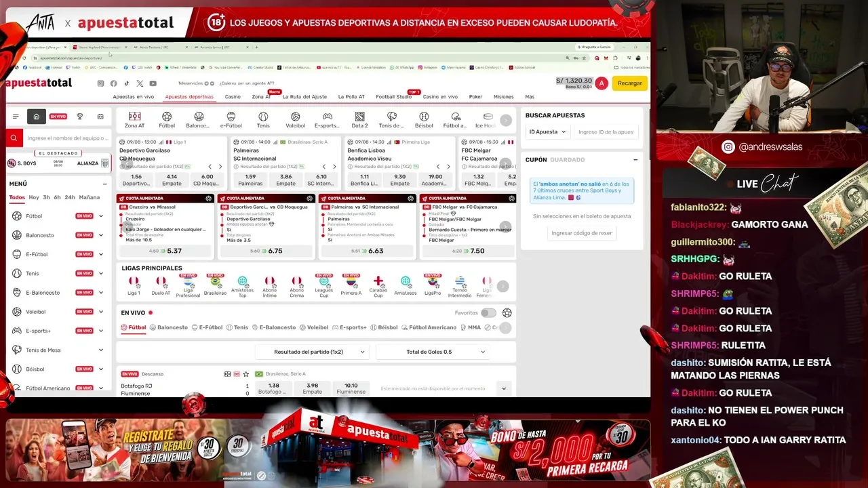The height and width of the screenshot is (488, 868).
Task: Open the LigaPro league icon
Action: 433,285
